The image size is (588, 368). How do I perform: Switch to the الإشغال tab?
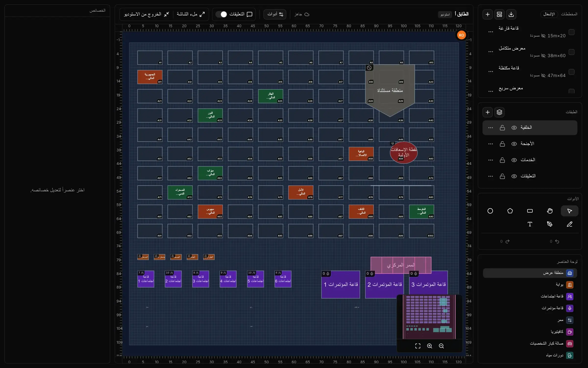click(549, 14)
